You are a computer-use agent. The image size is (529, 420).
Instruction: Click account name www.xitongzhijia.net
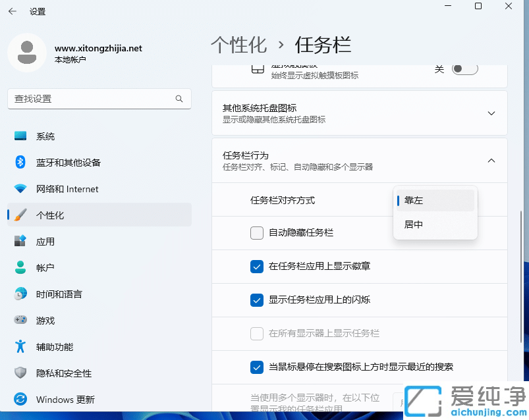pyautogui.click(x=98, y=48)
